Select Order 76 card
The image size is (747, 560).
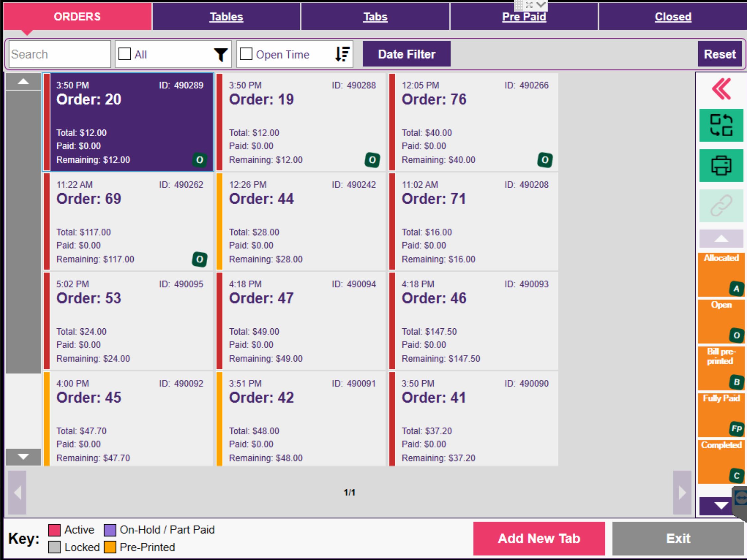[473, 122]
